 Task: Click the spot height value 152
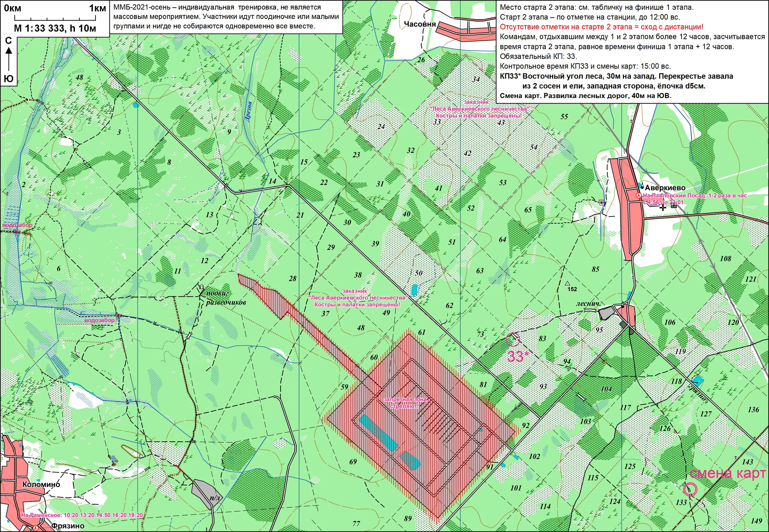pyautogui.click(x=572, y=289)
